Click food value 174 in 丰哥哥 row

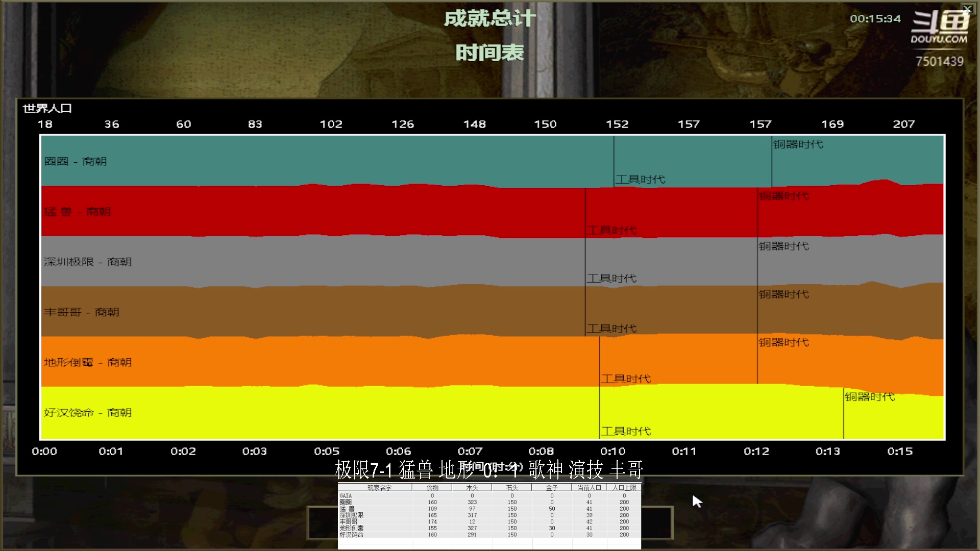[x=432, y=522]
